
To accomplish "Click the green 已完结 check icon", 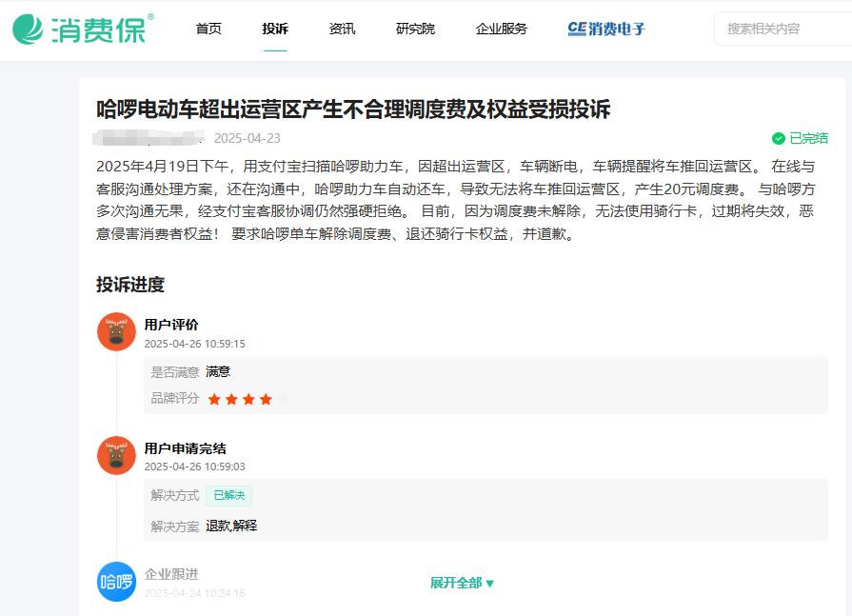I will click(778, 138).
